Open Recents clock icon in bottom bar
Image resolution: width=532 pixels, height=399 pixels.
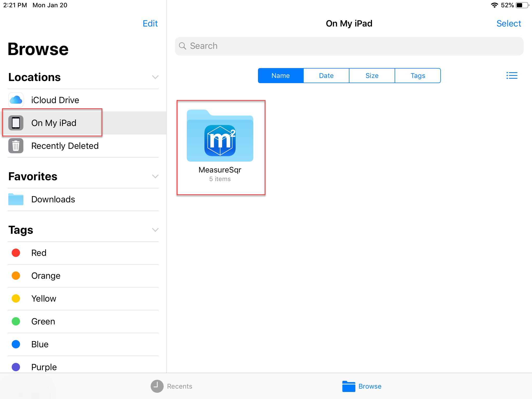click(157, 386)
